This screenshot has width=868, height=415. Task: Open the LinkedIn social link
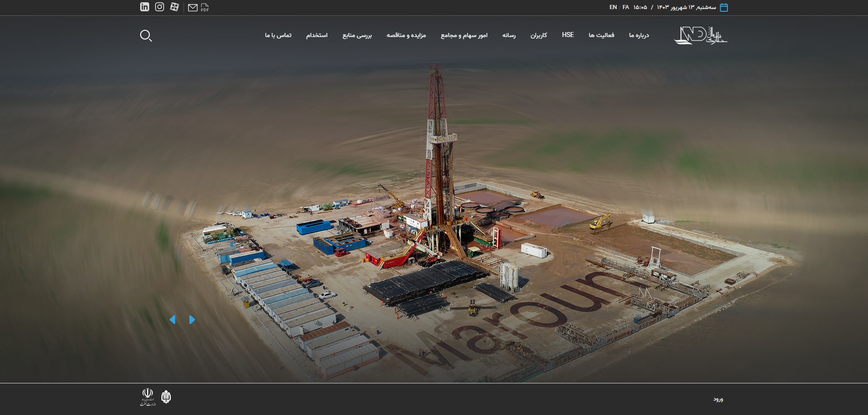pyautogui.click(x=144, y=7)
